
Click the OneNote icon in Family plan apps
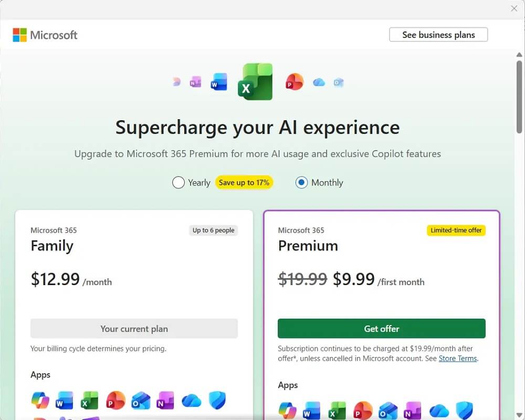(165, 400)
